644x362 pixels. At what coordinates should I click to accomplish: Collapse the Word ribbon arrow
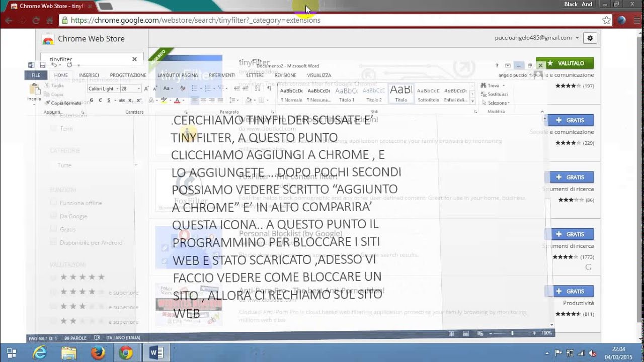point(542,112)
